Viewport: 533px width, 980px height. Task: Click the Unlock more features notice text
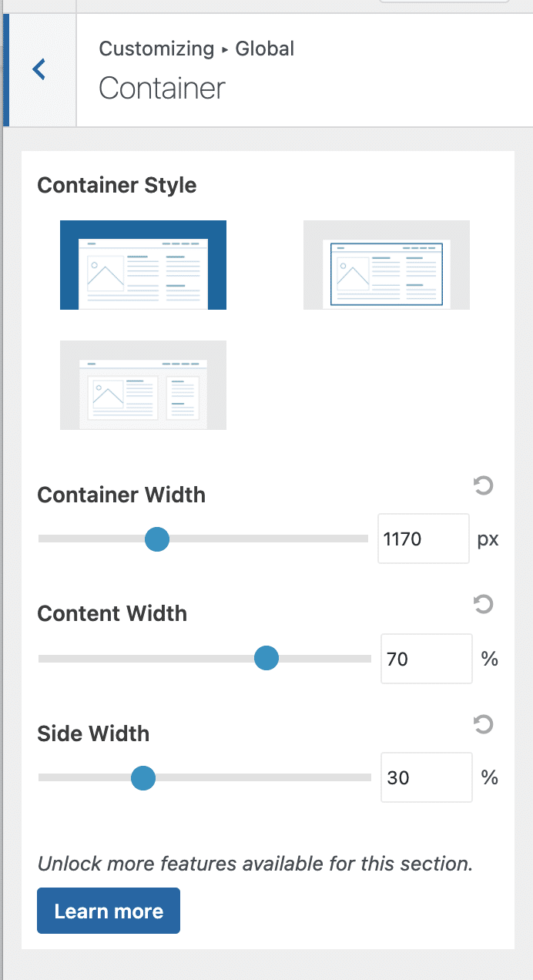255,863
